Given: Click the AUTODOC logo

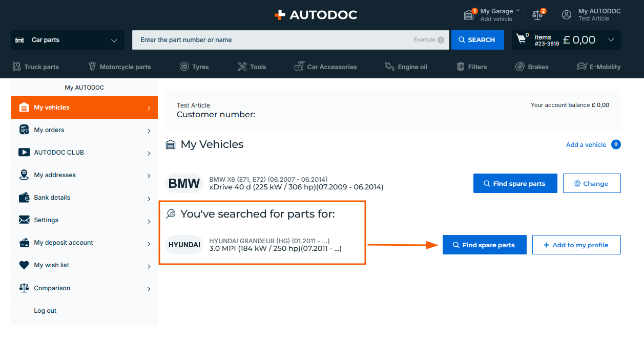Looking at the screenshot, I should click(x=316, y=15).
